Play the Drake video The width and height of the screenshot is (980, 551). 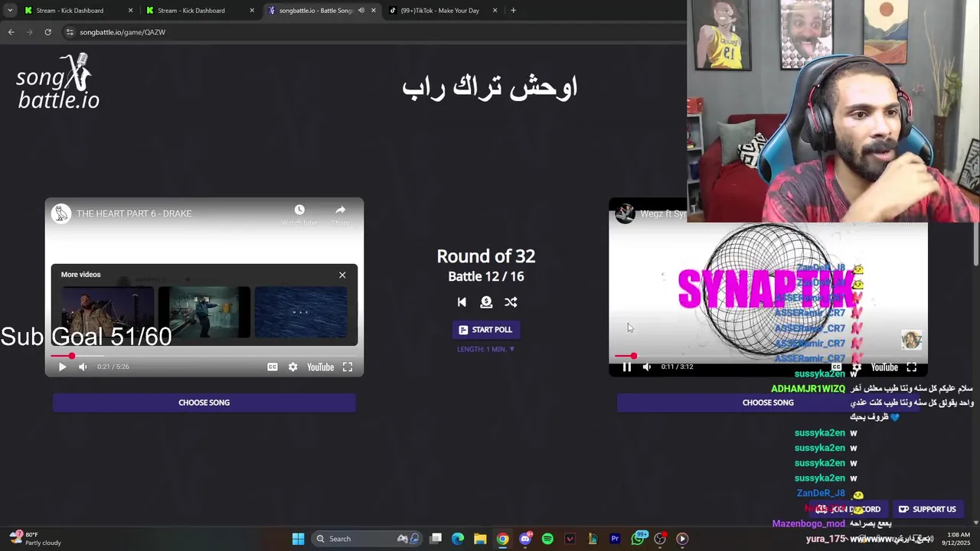(x=62, y=367)
